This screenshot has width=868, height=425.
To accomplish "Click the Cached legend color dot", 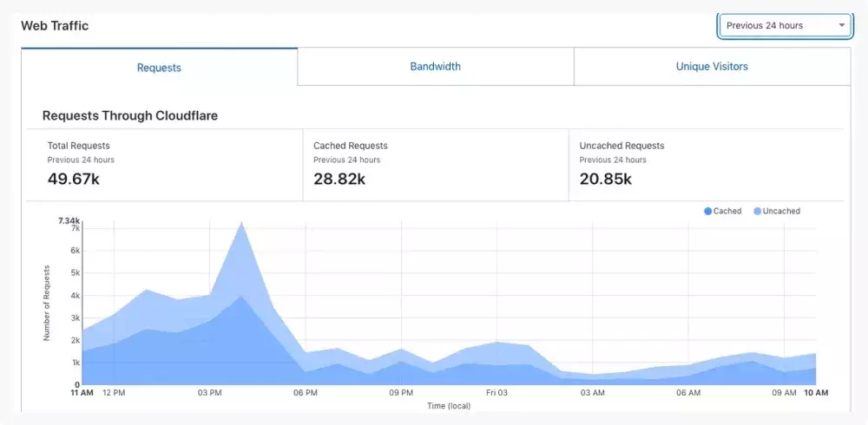I will 708,212.
